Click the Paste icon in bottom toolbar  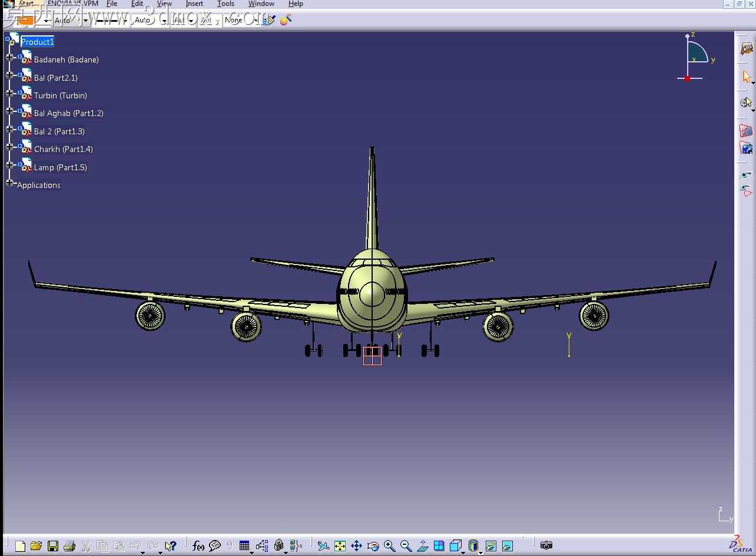click(118, 546)
